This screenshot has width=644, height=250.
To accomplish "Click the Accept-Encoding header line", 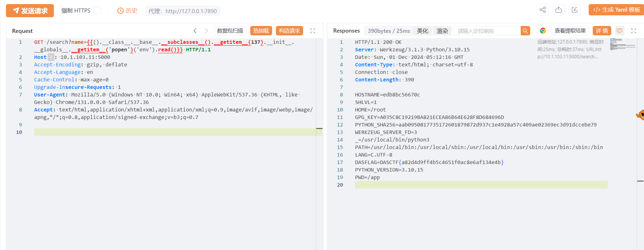I will [x=80, y=65].
